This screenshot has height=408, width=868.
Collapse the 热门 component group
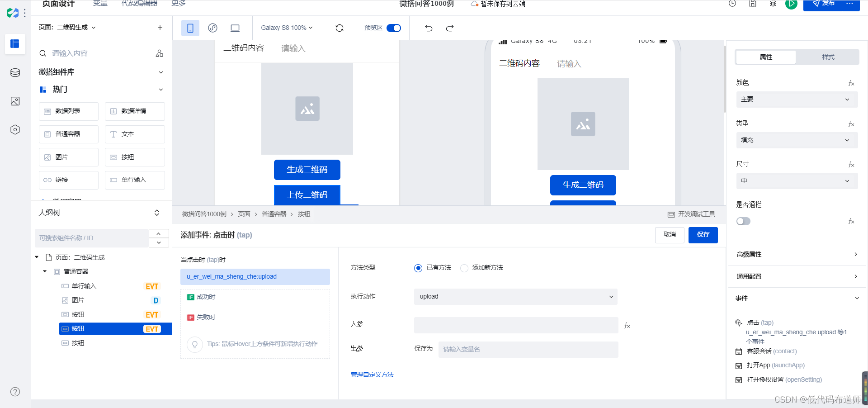(x=161, y=90)
